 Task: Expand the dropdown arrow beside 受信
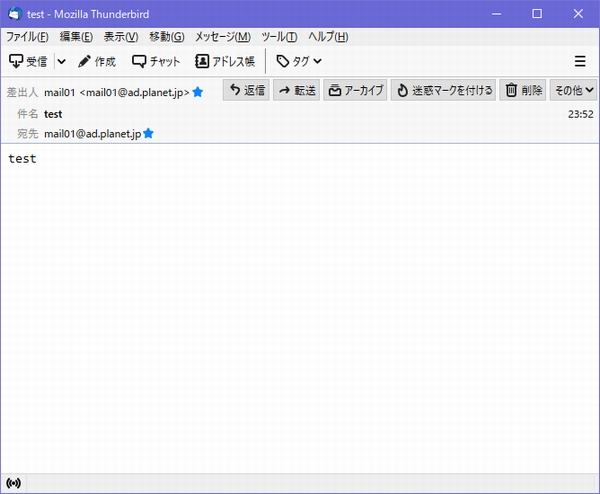click(61, 61)
